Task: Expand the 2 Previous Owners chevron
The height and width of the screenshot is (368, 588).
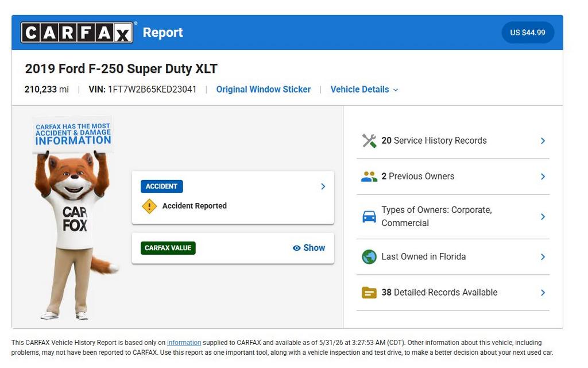Action: 543,177
